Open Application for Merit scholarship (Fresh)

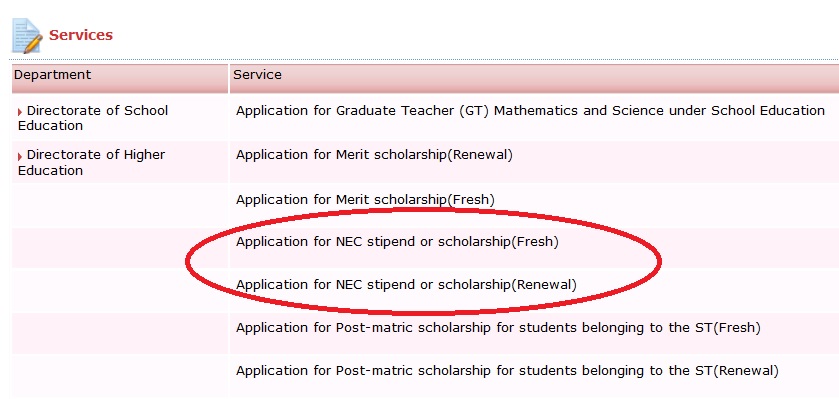point(365,200)
